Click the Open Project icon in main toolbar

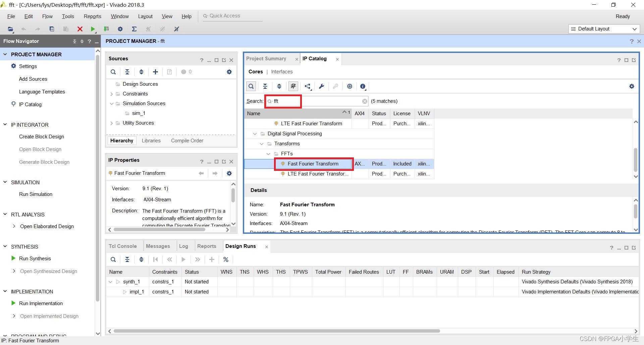(10, 29)
